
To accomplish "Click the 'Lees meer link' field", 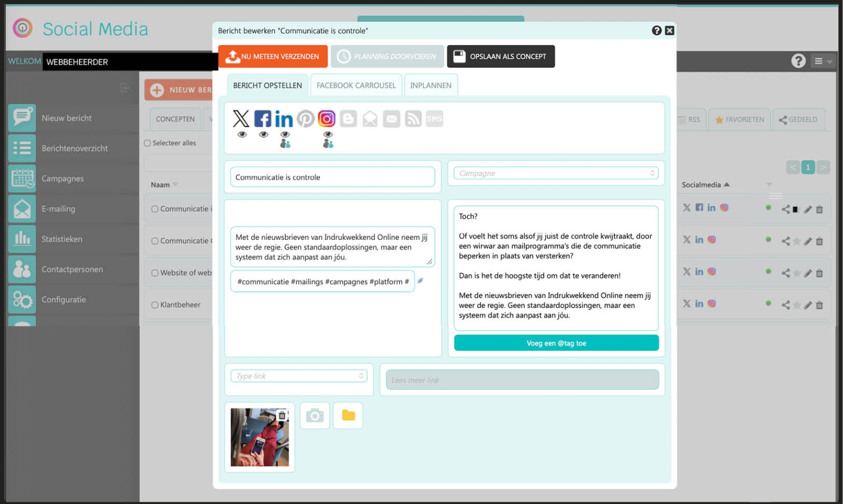I will (522, 380).
